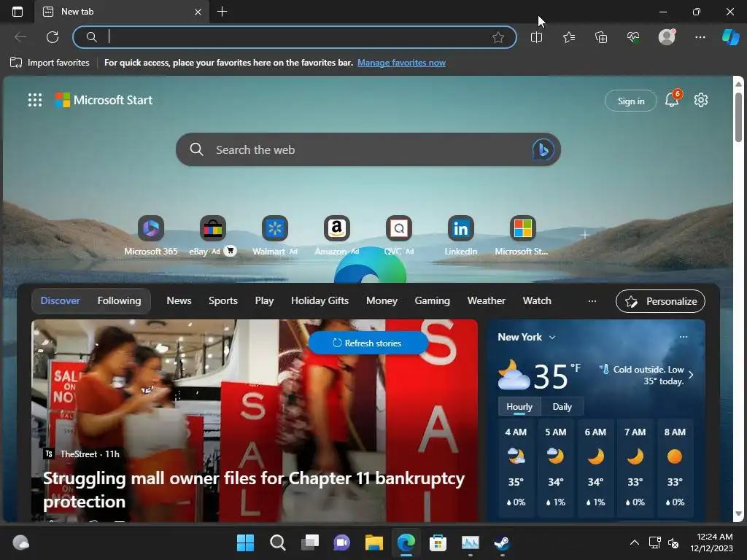Open the Watch category
Screen dimensions: 747x560
[537, 300]
